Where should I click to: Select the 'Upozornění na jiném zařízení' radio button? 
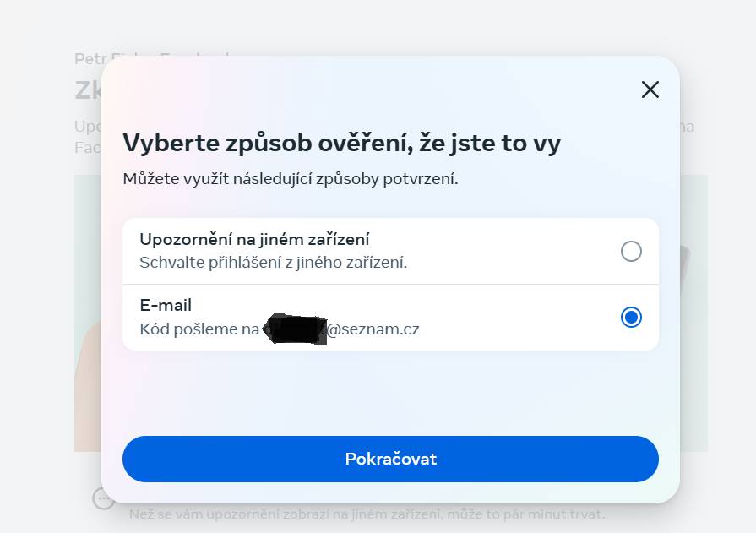631,252
